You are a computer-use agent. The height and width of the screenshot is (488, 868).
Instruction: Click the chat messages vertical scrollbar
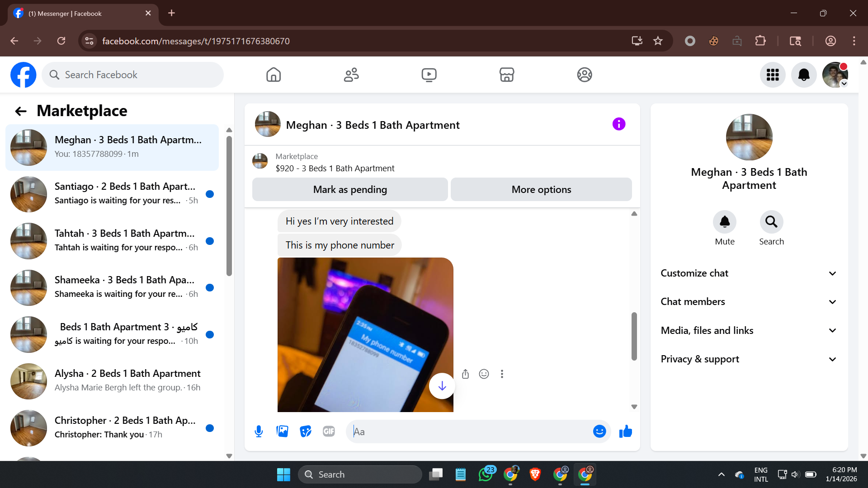point(634,336)
